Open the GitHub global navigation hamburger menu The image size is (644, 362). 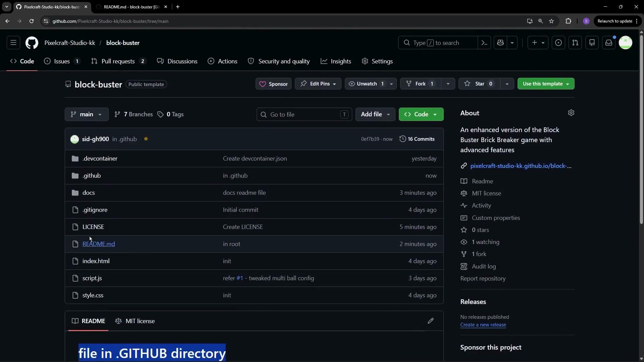[x=13, y=43]
